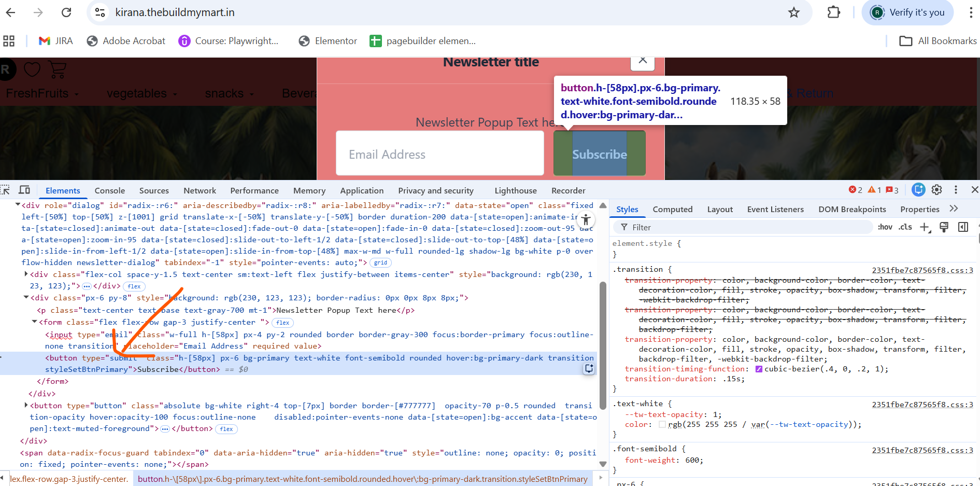The width and height of the screenshot is (980, 486).
Task: Close the DevTools panel
Action: pyautogui.click(x=974, y=190)
